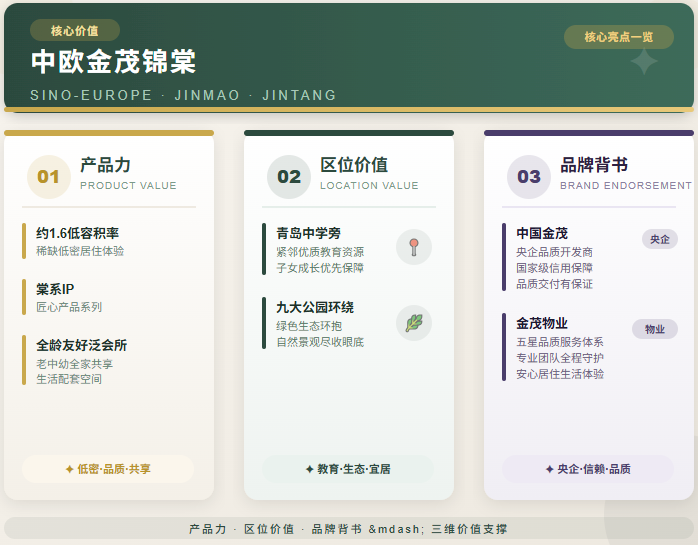Click the 产品力 card heading
Viewport: 698px width, 545px height.
[x=106, y=165]
